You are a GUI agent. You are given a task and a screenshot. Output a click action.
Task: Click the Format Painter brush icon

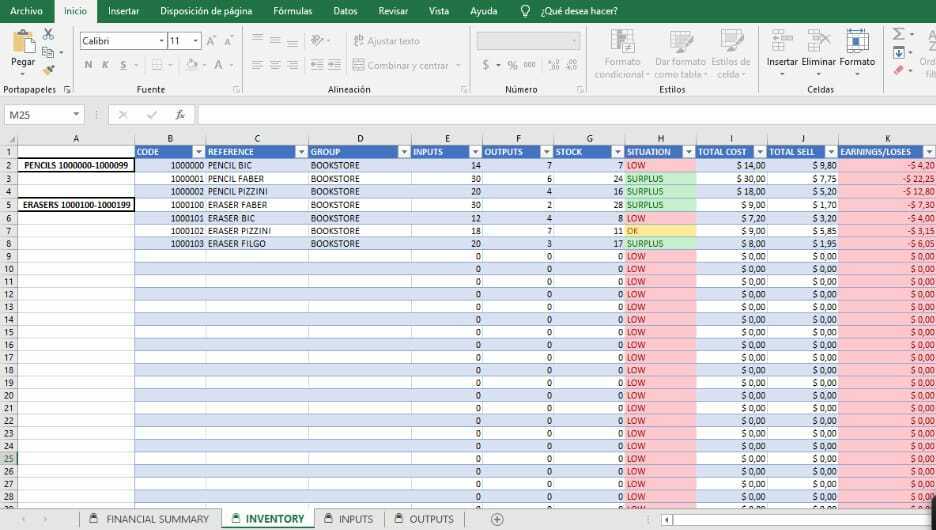click(48, 70)
